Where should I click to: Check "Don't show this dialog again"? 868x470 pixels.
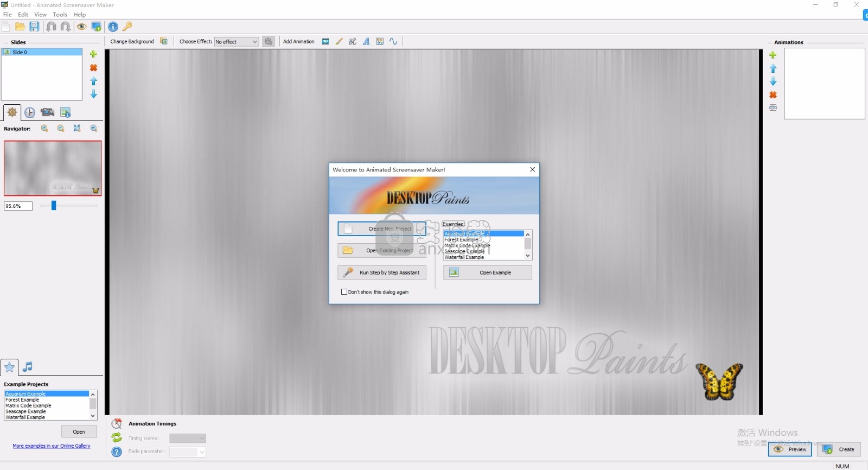(x=344, y=292)
